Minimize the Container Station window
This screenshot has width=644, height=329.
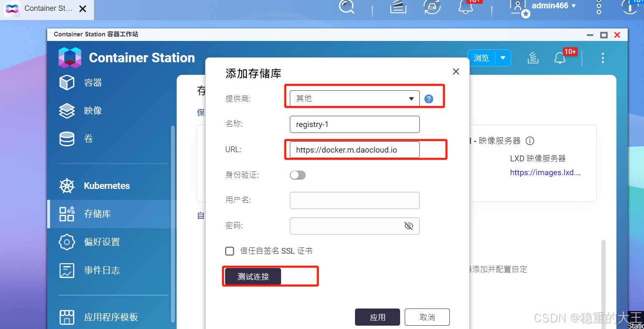pyautogui.click(x=590, y=36)
